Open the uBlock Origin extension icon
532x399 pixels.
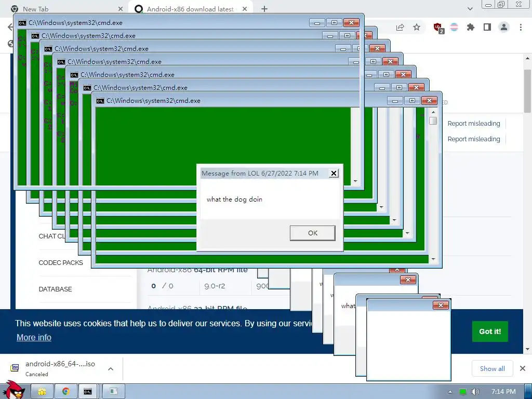click(438, 28)
